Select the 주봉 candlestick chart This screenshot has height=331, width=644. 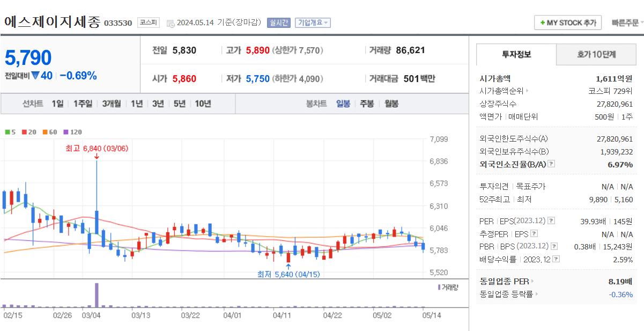(x=367, y=104)
